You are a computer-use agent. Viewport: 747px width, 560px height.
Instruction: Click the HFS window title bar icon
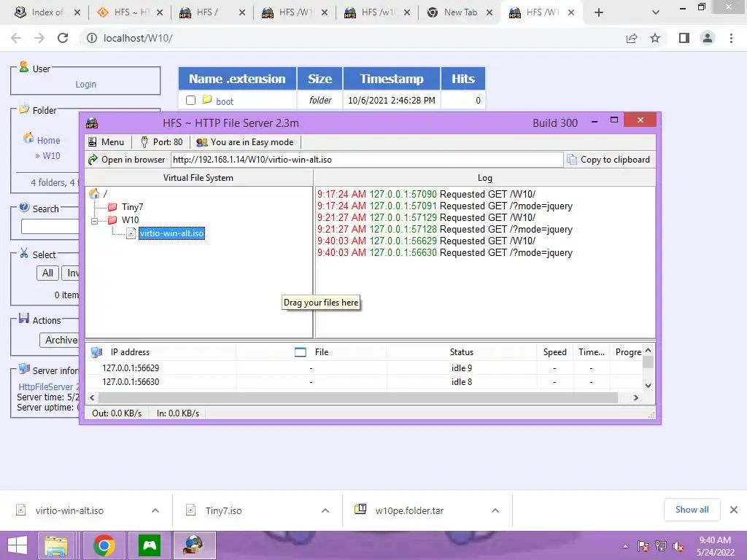pos(92,123)
